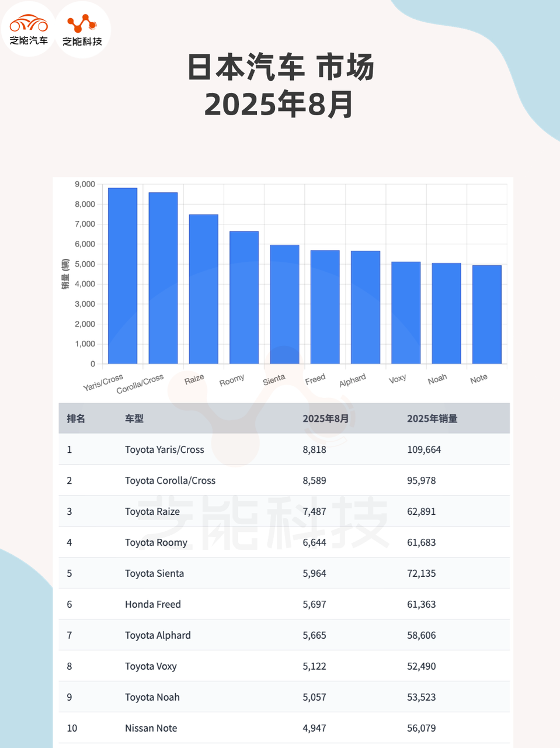
Task: Click the Note bar in the chart
Action: (x=487, y=314)
